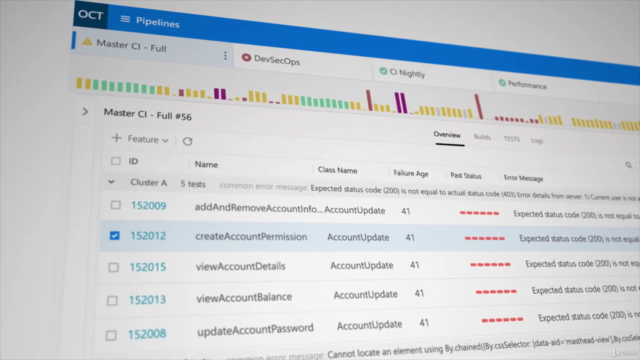Viewport: 640px width, 360px height.
Task: Switch to the Overview tab
Action: [447, 135]
